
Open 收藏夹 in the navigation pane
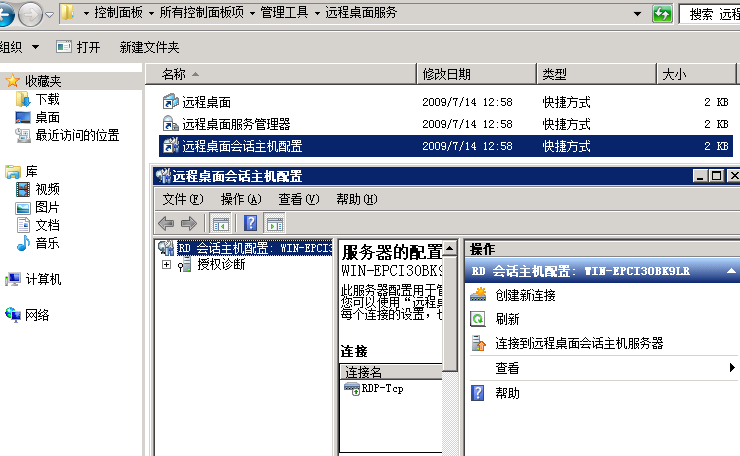coord(43,81)
